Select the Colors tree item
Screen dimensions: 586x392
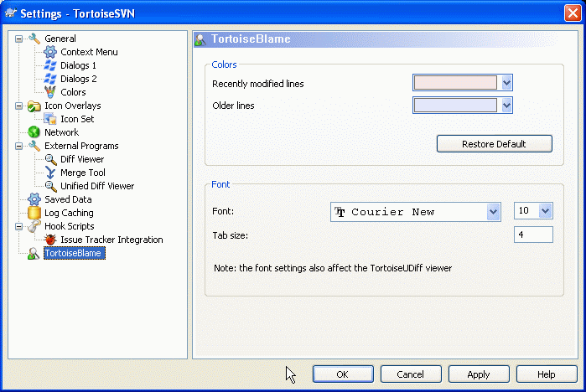(x=73, y=92)
